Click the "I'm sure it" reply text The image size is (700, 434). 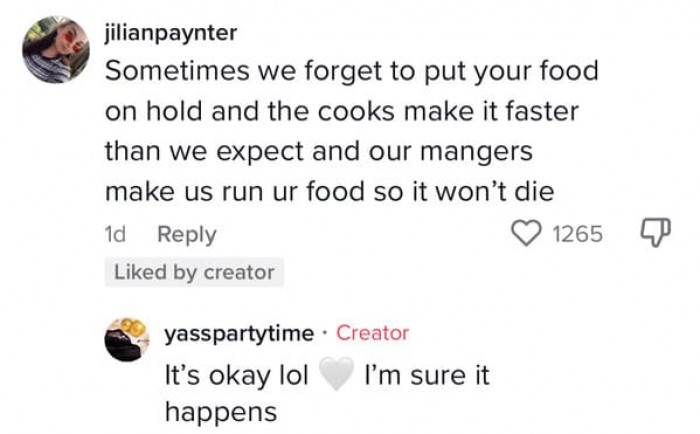pyautogui.click(x=427, y=376)
